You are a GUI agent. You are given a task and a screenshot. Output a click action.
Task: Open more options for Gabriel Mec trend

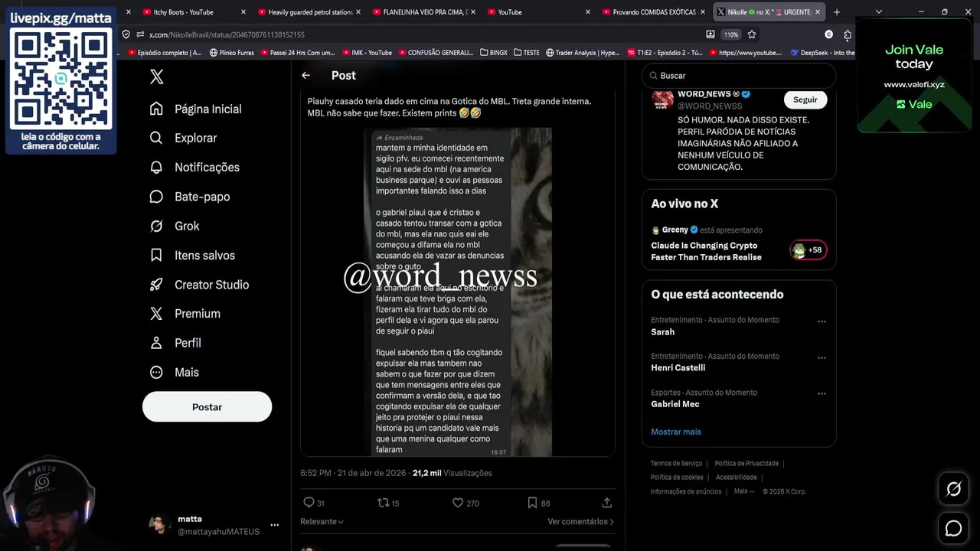(x=822, y=393)
